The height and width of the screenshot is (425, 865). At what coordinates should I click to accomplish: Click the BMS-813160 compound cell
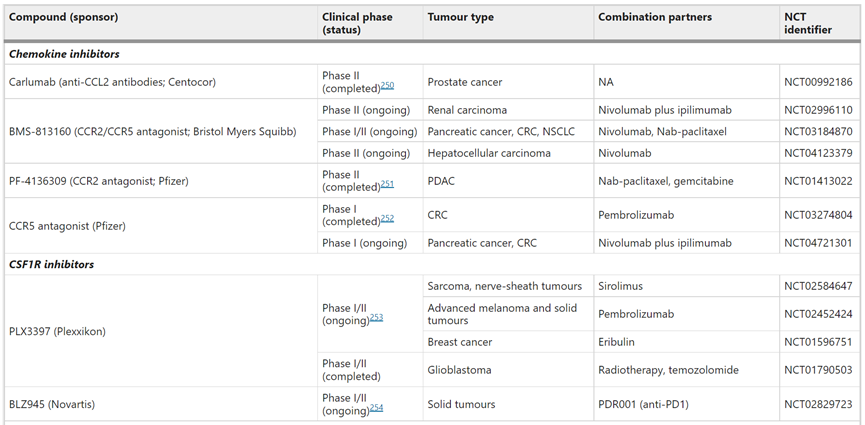161,131
